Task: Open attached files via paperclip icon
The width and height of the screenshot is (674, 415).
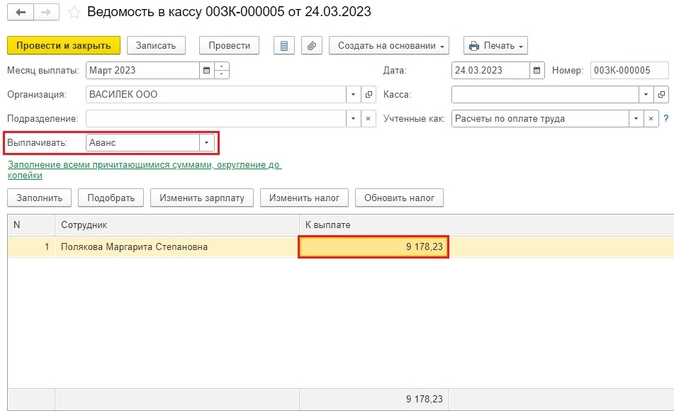Action: [312, 46]
